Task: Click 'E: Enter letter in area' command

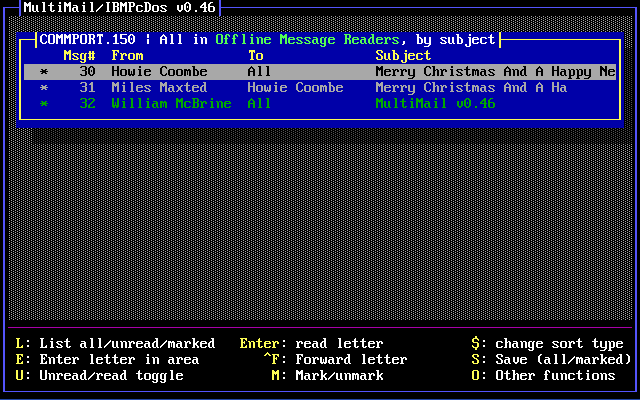Action: [x=107, y=360]
